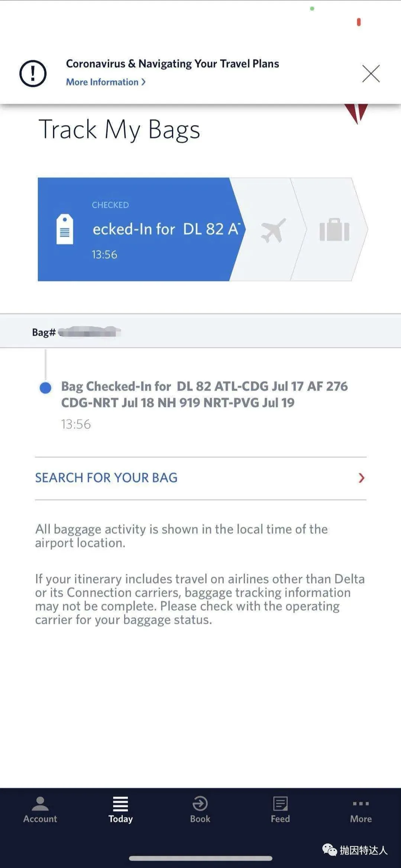Open the More Information link
Viewport: 401px width, 868px height.
[102, 82]
